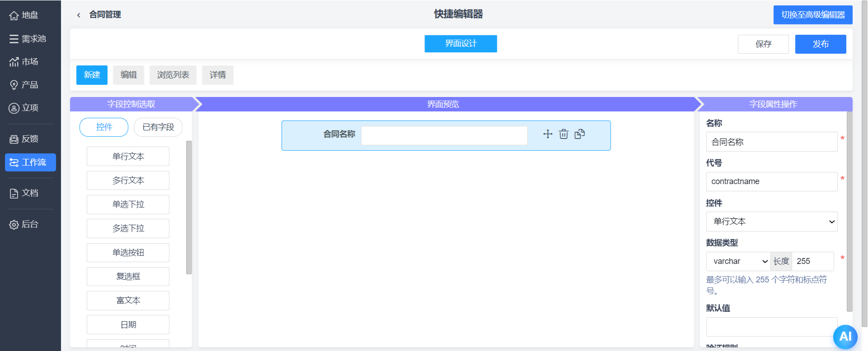Viewport: 868px width, 351px height.
Task: Switch to the 编辑 tab
Action: point(129,75)
